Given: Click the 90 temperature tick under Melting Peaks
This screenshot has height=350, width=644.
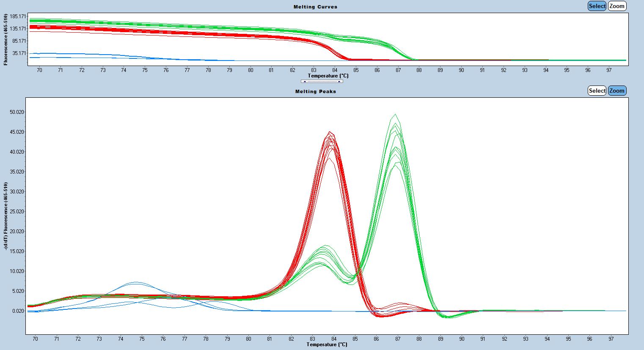Looking at the screenshot, I should coord(462,339).
